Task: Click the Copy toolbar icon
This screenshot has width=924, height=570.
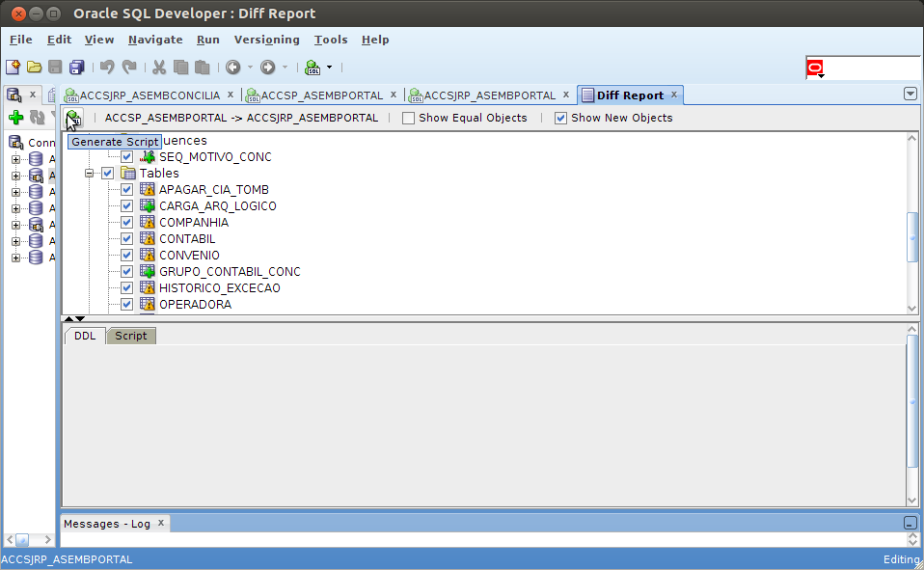Action: (x=181, y=68)
